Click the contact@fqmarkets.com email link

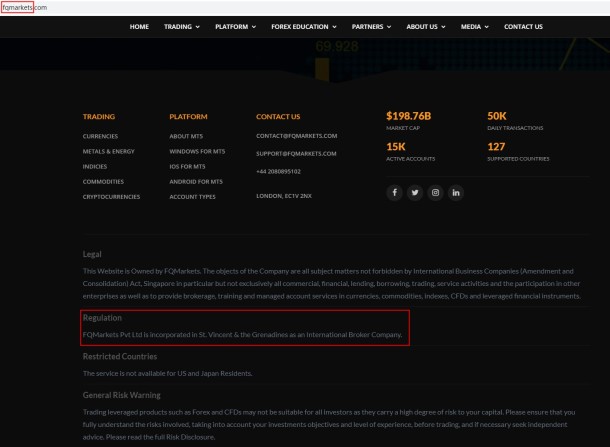point(296,136)
